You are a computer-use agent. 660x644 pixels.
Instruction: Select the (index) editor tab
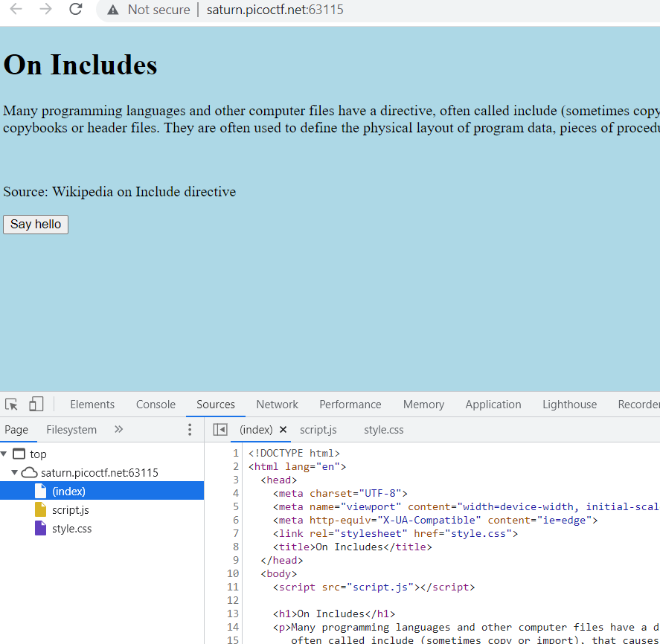click(x=256, y=430)
